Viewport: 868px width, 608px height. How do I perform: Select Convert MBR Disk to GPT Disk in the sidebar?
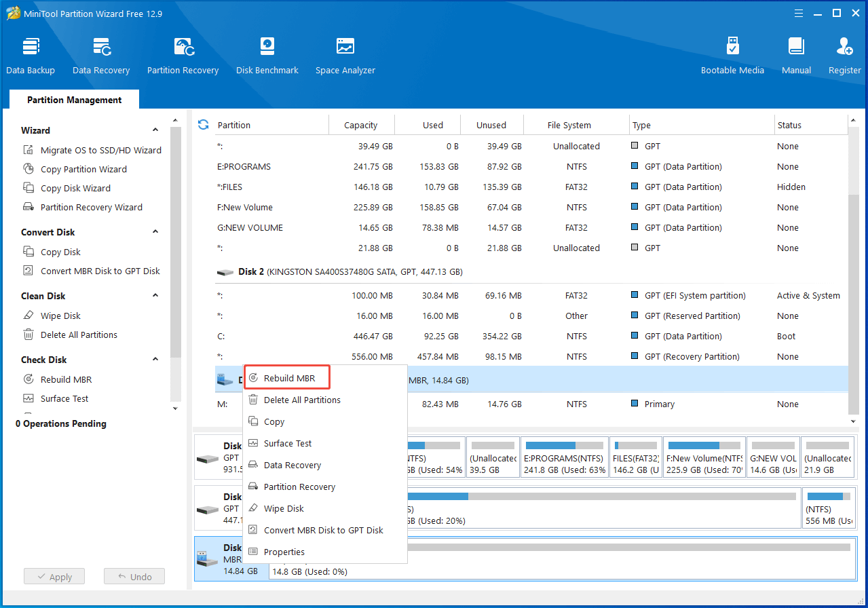coord(92,271)
